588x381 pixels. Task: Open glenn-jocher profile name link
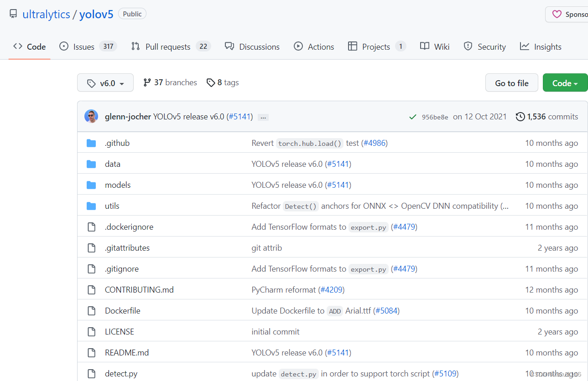point(128,117)
